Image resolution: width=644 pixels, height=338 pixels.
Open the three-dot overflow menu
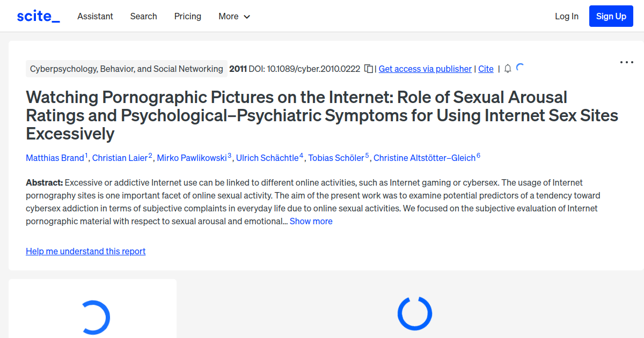[x=626, y=62]
